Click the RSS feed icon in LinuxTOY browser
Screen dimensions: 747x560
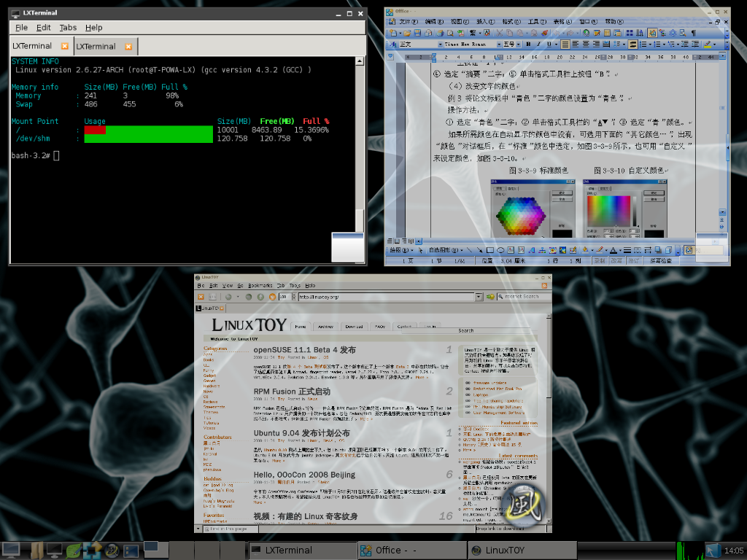[544, 286]
